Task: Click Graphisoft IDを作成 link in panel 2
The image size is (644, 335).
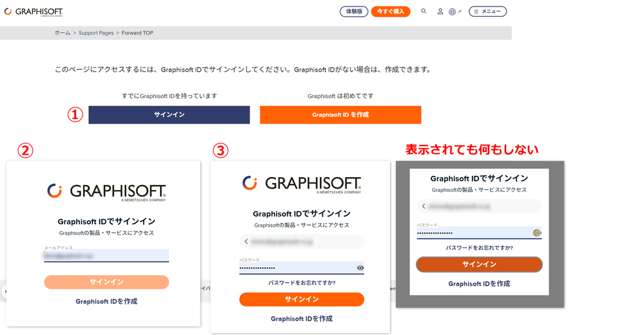Action: pos(106,301)
